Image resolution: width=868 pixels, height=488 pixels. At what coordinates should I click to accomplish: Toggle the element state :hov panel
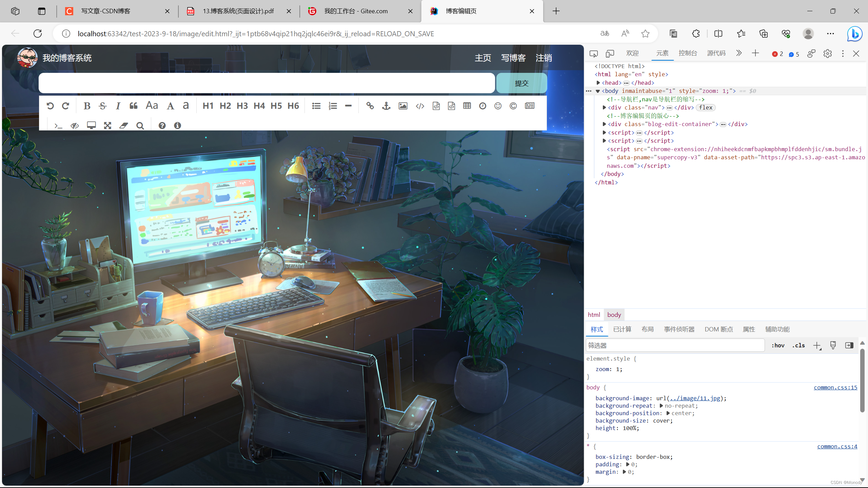coord(778,345)
